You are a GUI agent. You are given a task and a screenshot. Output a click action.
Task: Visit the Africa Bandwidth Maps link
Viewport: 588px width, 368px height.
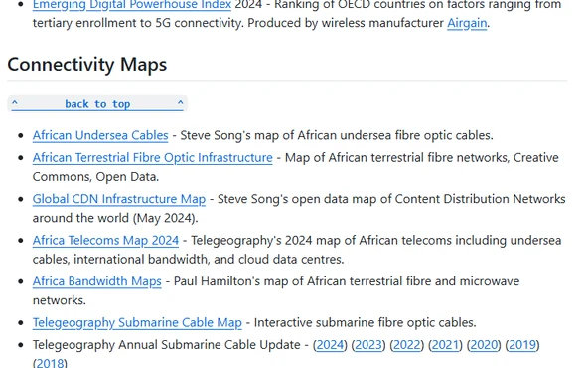tap(97, 281)
